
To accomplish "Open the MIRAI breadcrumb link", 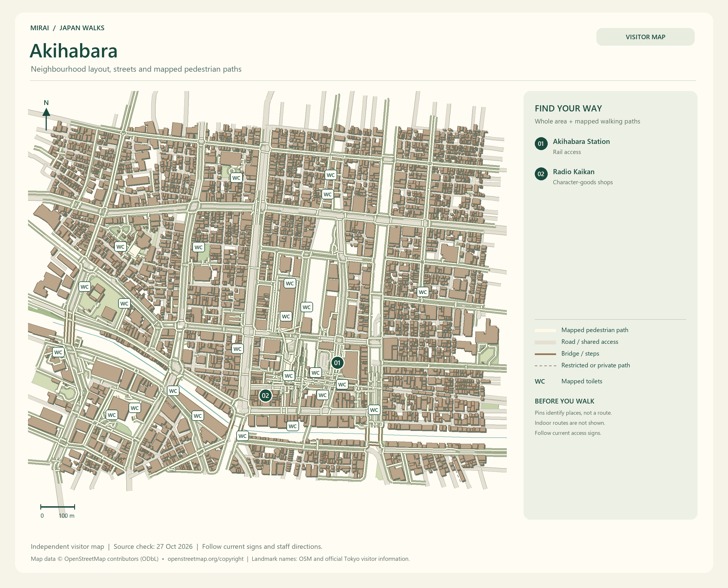I will (40, 28).
